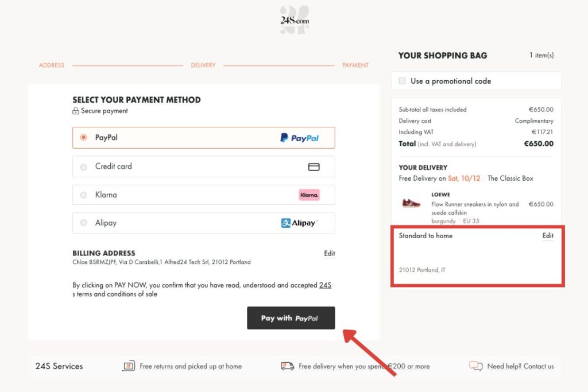Click the pink Klarna badge
The image size is (588, 392).
[309, 195]
